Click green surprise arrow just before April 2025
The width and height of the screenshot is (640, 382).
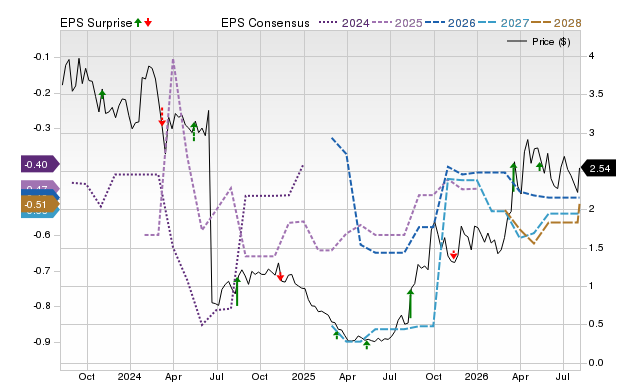336,335
